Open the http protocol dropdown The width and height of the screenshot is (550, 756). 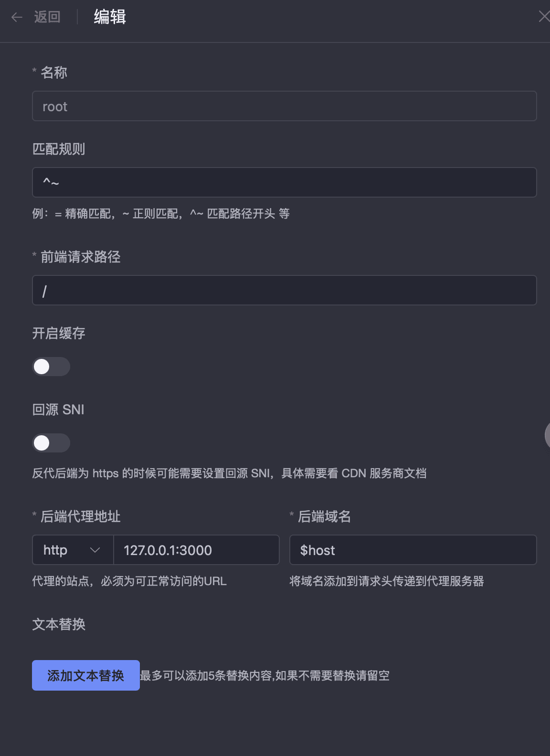click(73, 550)
